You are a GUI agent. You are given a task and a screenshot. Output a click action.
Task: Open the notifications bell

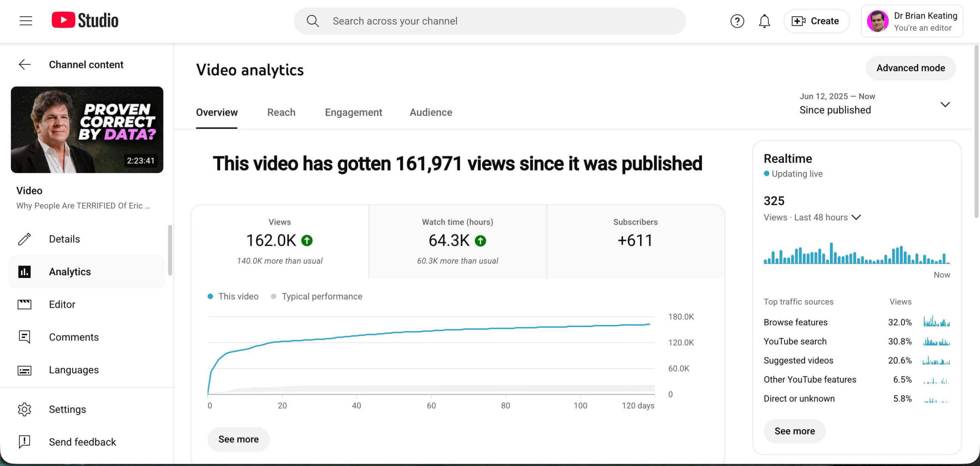[x=764, y=21]
